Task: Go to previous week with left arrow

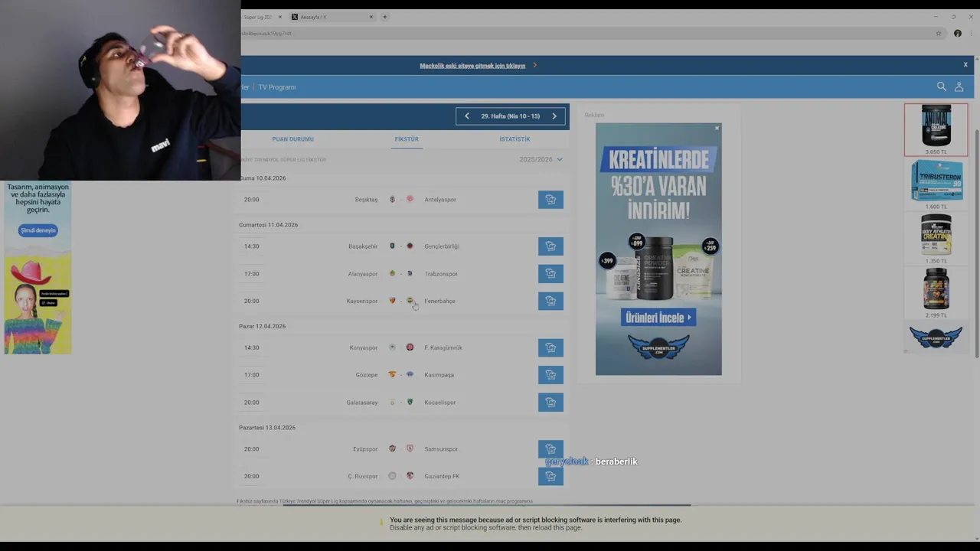Action: coord(467,116)
